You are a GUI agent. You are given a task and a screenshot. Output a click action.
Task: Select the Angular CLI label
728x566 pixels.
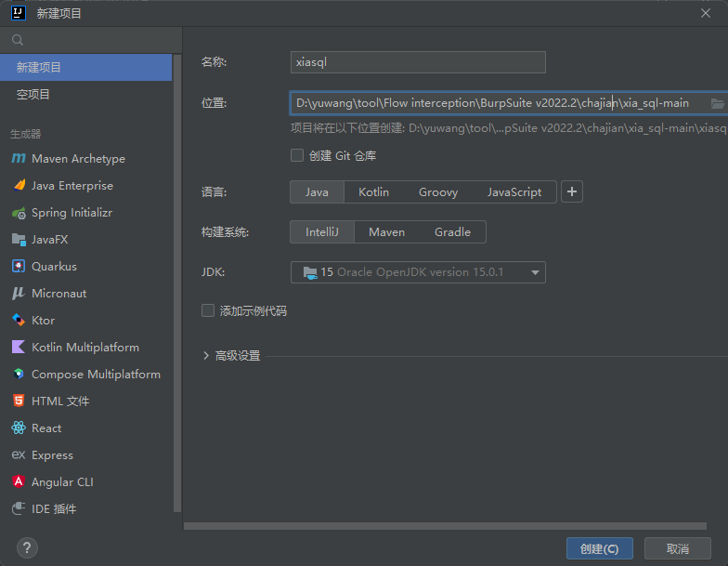coord(62,482)
